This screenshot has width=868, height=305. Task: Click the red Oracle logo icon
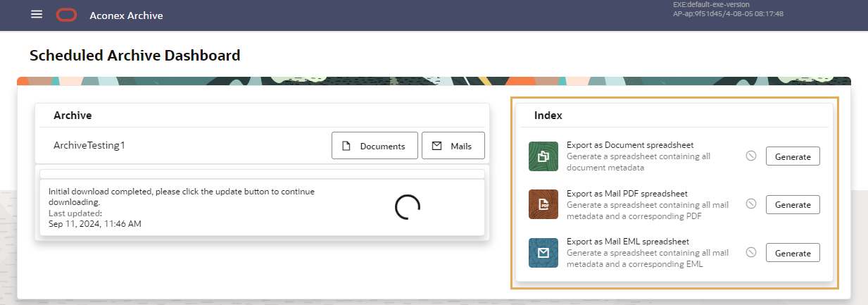pyautogui.click(x=67, y=15)
